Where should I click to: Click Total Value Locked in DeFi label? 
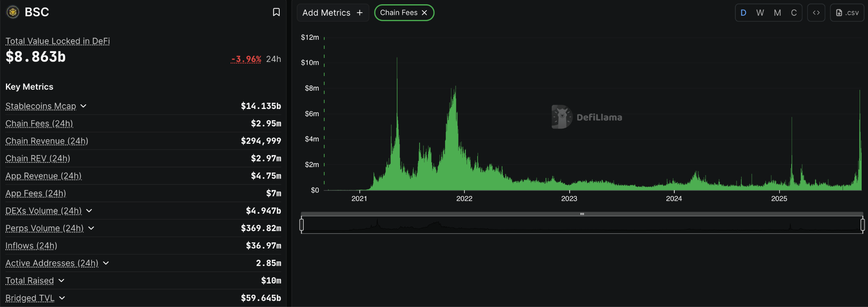coord(58,41)
